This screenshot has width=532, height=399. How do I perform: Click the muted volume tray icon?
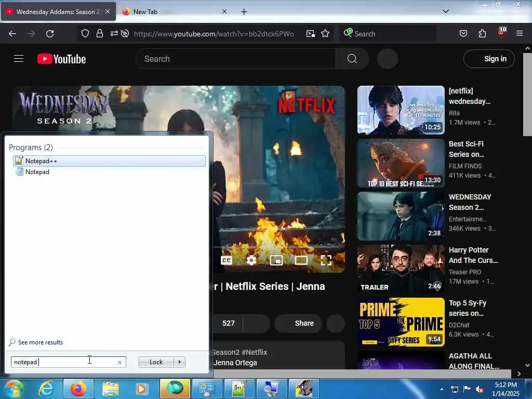[x=480, y=390]
